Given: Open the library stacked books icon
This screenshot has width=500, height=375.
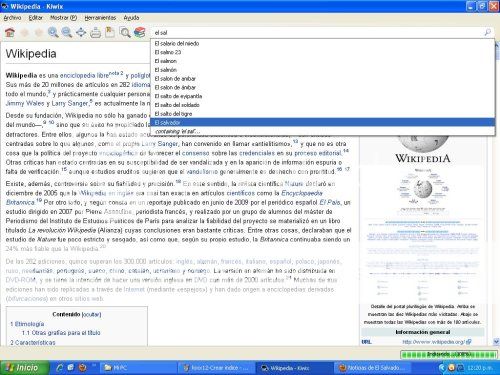Looking at the screenshot, I should pos(140,32).
